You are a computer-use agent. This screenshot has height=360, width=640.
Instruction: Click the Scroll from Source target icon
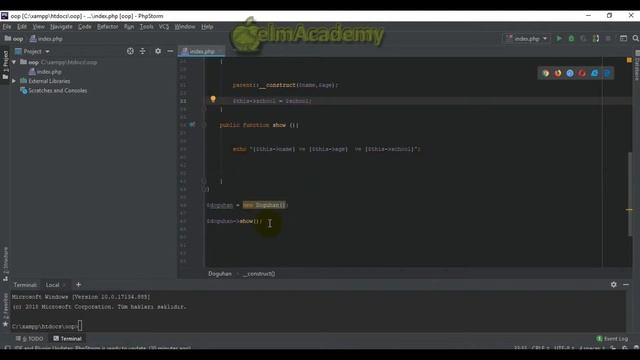click(x=130, y=51)
